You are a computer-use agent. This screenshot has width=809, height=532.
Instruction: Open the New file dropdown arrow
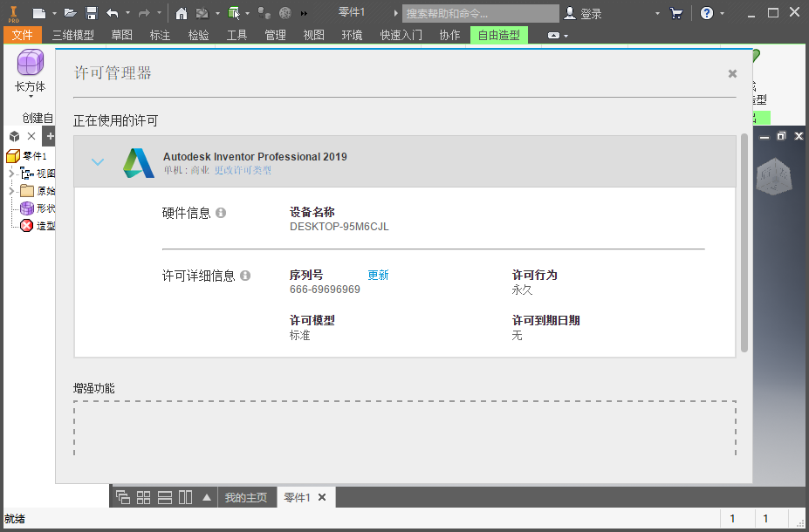[54, 13]
